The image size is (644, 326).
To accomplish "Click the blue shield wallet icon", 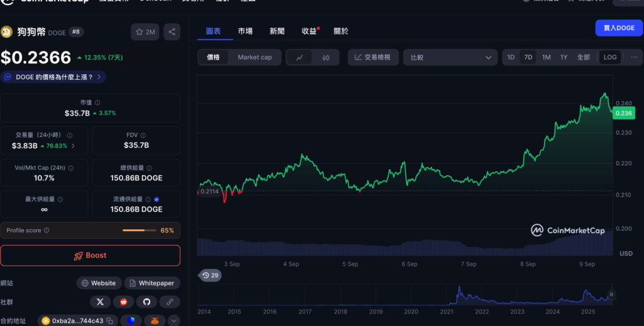I will (131, 321).
